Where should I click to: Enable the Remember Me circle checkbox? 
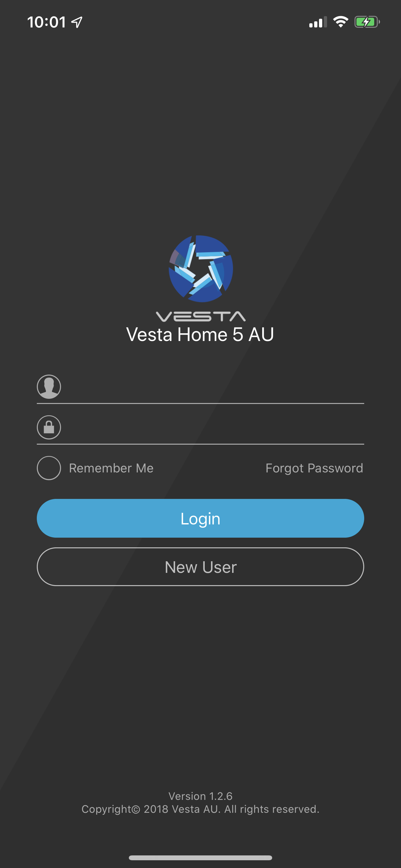pyautogui.click(x=49, y=468)
